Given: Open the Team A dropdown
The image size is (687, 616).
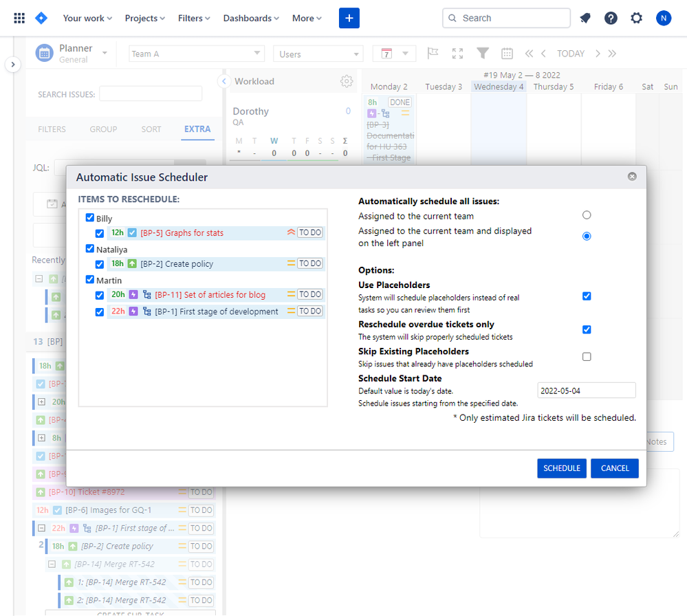Looking at the screenshot, I should tap(197, 54).
